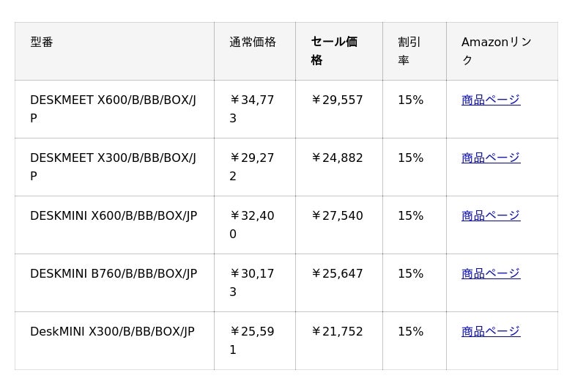The width and height of the screenshot is (586, 392).
Task: Select the DESKMEET X600/B/BB/BOX/JP model cell
Action: pos(113,108)
